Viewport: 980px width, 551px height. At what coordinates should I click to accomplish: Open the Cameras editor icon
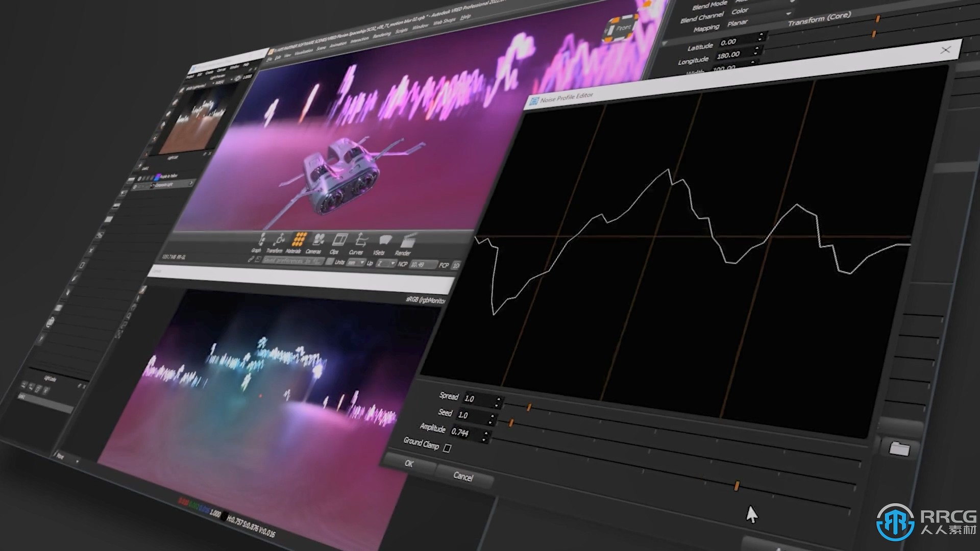click(x=317, y=243)
